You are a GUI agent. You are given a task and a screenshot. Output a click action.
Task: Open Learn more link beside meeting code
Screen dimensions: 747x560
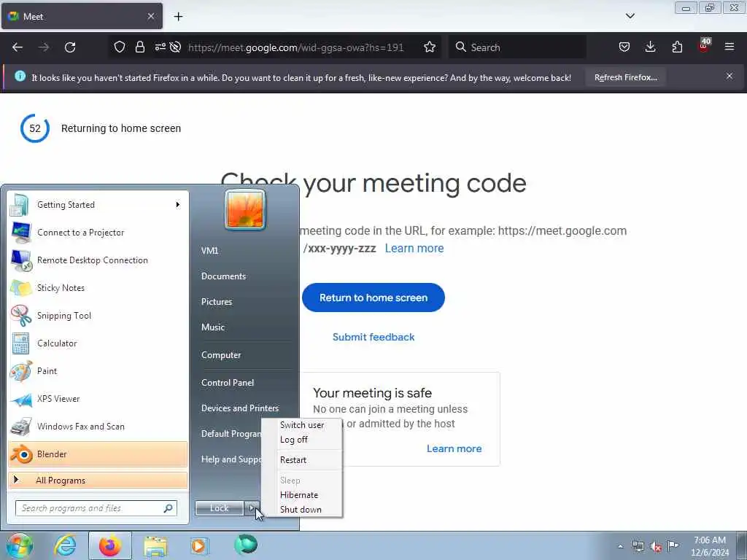414,249
